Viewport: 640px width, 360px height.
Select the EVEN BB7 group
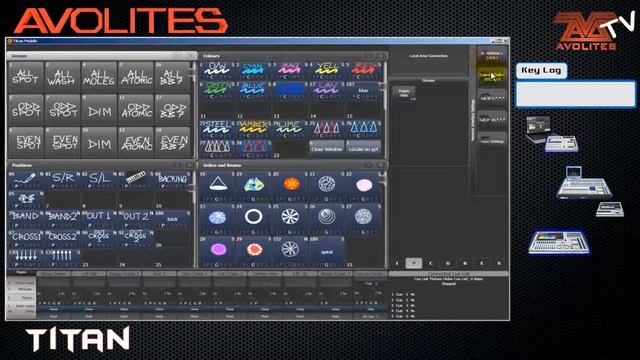[173, 143]
